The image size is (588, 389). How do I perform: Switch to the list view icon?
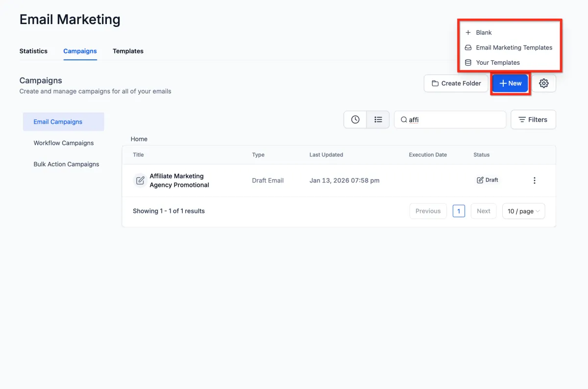coord(378,120)
